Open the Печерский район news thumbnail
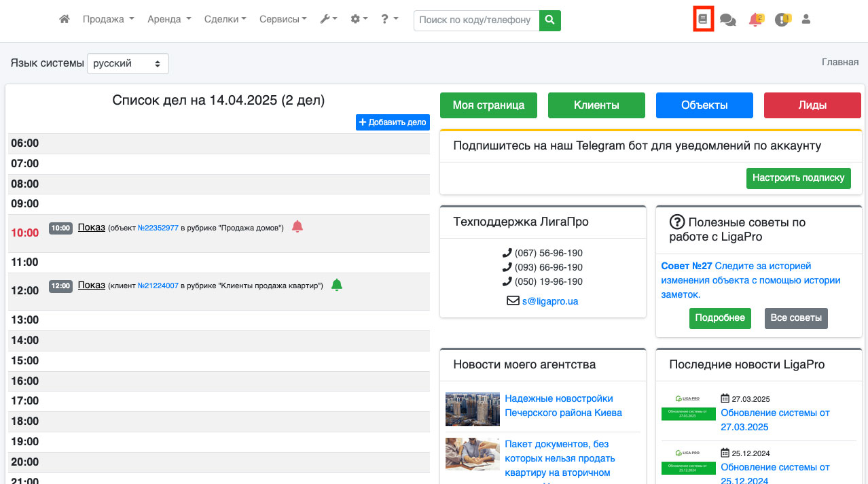 [x=472, y=409]
